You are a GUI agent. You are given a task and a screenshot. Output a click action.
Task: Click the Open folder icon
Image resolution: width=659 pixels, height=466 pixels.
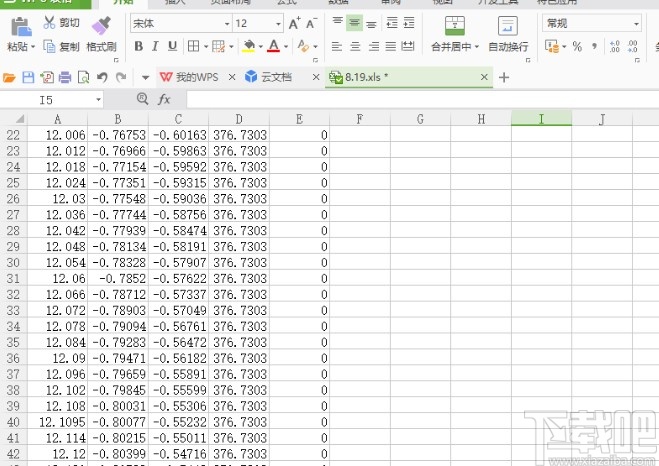point(9,77)
